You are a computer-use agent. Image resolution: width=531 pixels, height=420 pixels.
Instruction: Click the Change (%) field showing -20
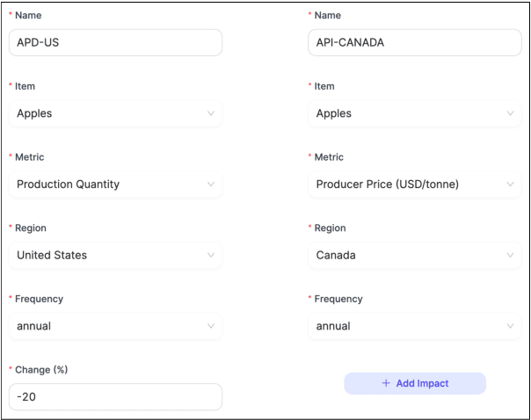coord(114,396)
